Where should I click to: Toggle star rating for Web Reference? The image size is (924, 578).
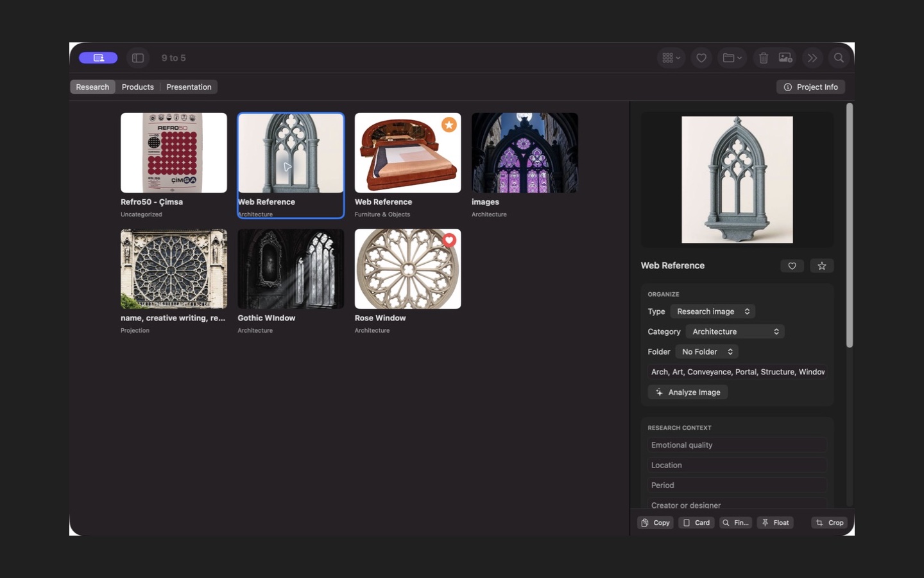click(x=822, y=266)
